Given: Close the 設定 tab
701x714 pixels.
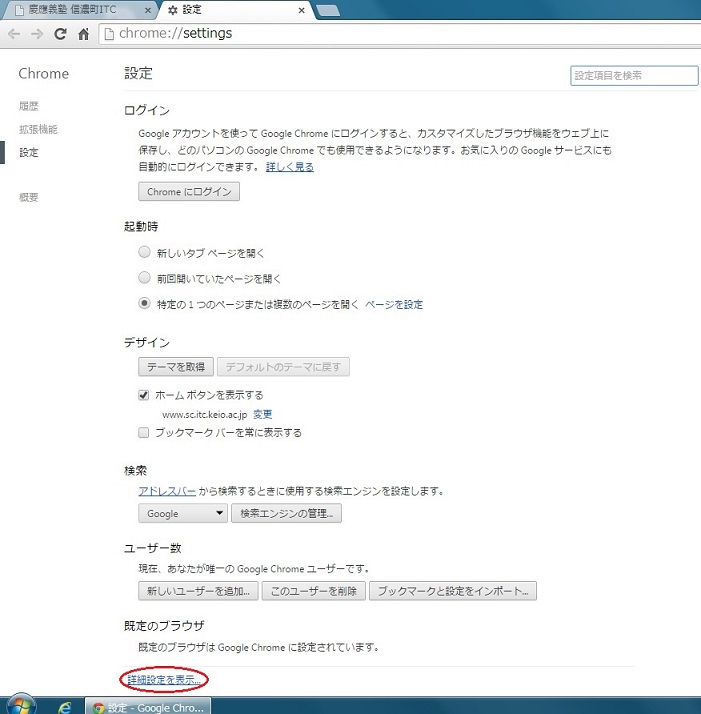Looking at the screenshot, I should tap(301, 10).
